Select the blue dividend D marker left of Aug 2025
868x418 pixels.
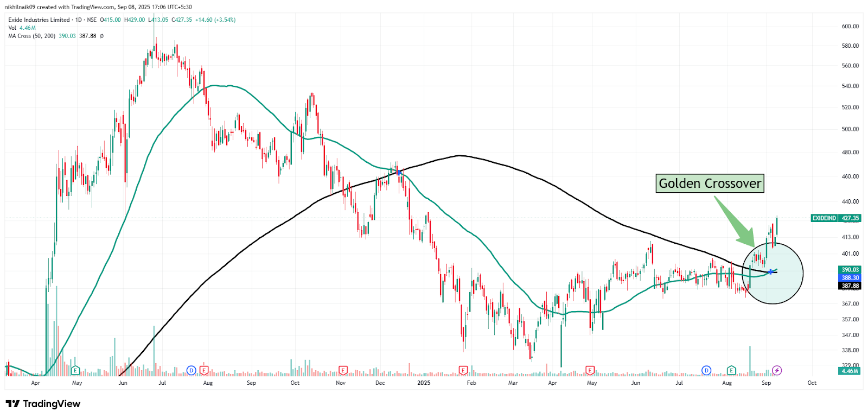(706, 371)
